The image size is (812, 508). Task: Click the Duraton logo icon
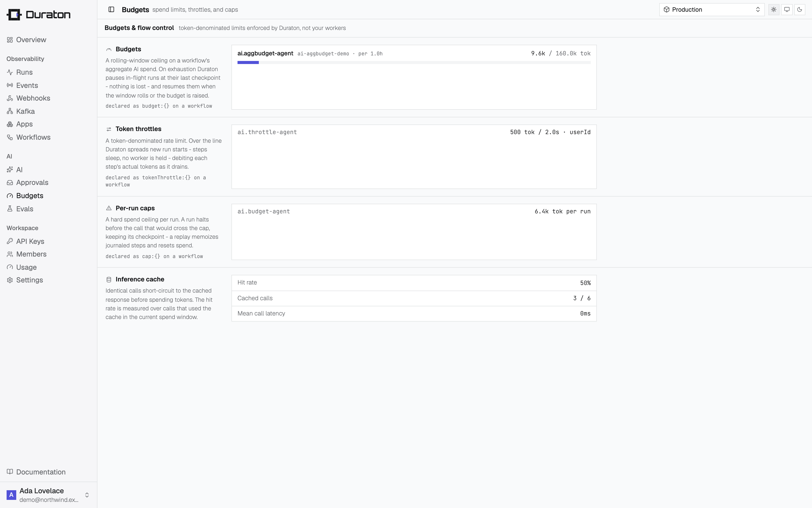click(14, 15)
